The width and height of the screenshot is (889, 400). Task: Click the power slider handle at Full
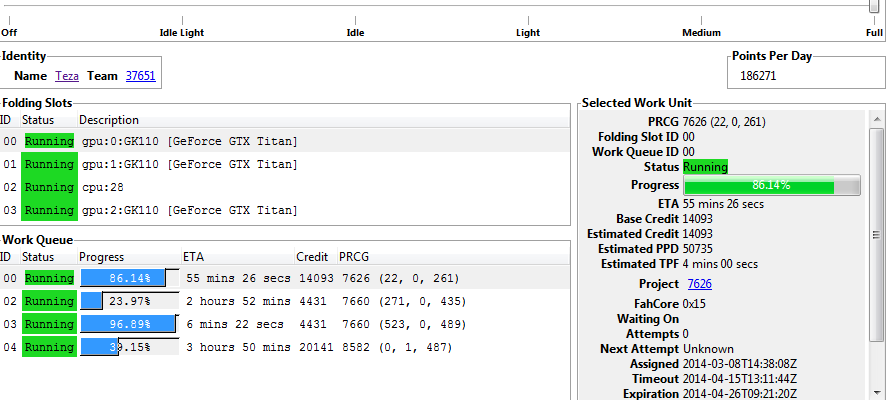[874, 6]
